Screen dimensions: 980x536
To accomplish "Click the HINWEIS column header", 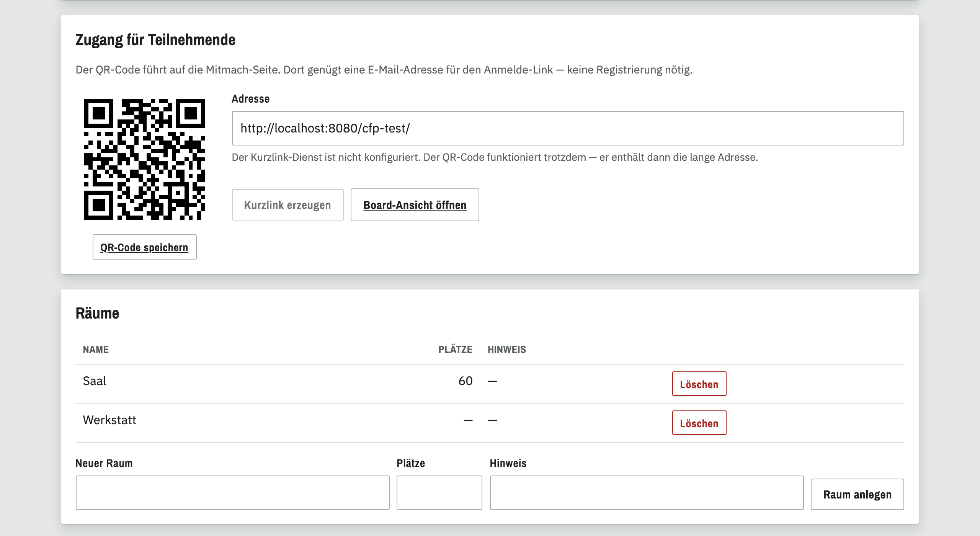I will pyautogui.click(x=507, y=349).
